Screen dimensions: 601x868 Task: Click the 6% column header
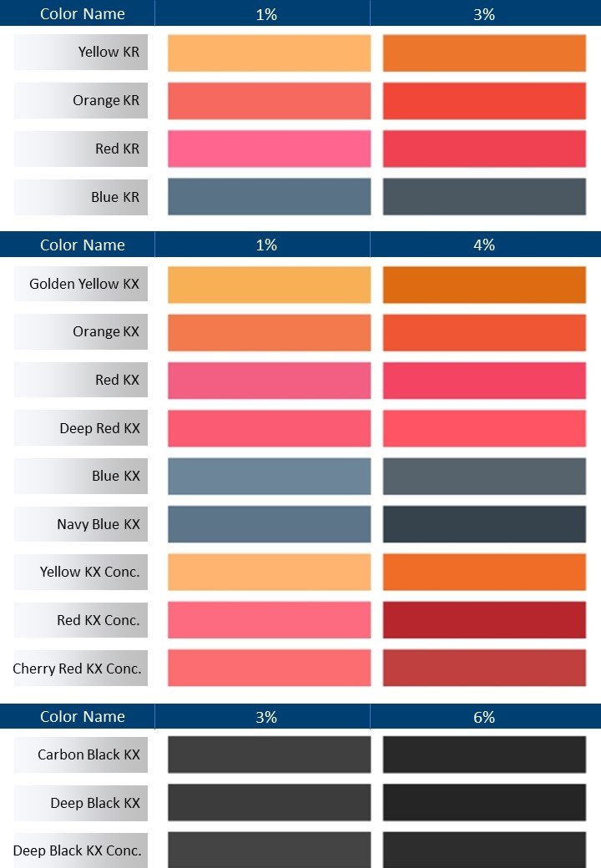pyautogui.click(x=484, y=717)
